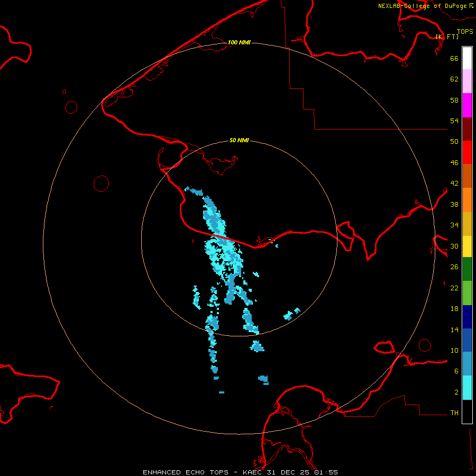Click the TOPS legend title
The height and width of the screenshot is (476, 476).
(x=465, y=31)
